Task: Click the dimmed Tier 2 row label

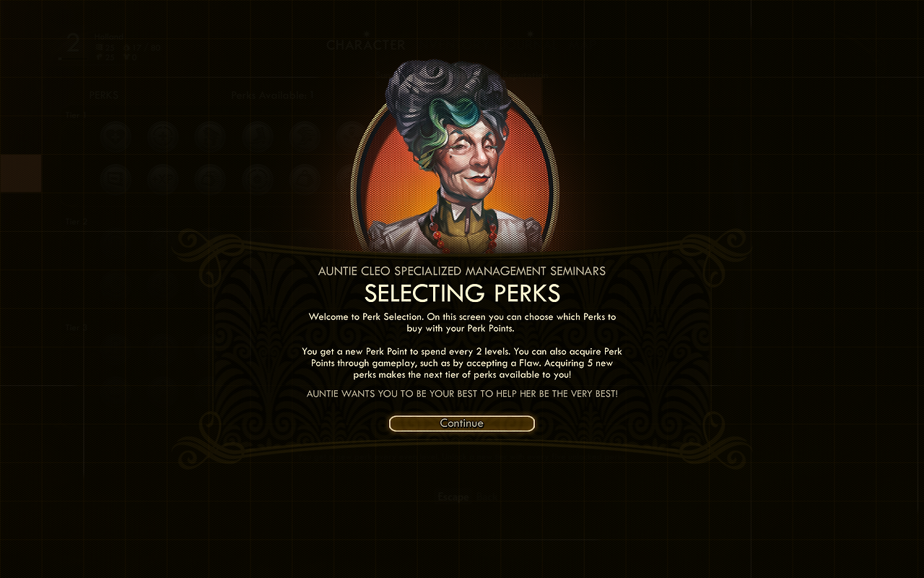Action: [76, 223]
